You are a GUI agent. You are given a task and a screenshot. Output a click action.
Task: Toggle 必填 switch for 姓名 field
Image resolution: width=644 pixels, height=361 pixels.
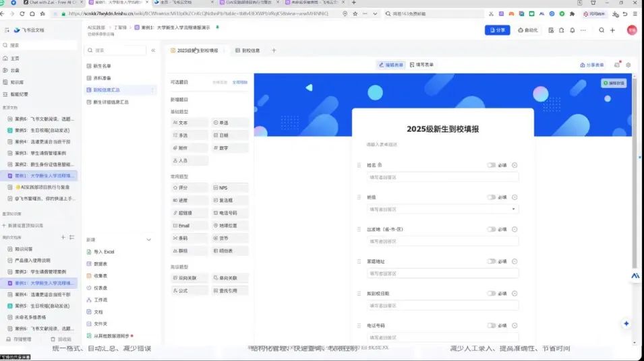[x=492, y=165]
